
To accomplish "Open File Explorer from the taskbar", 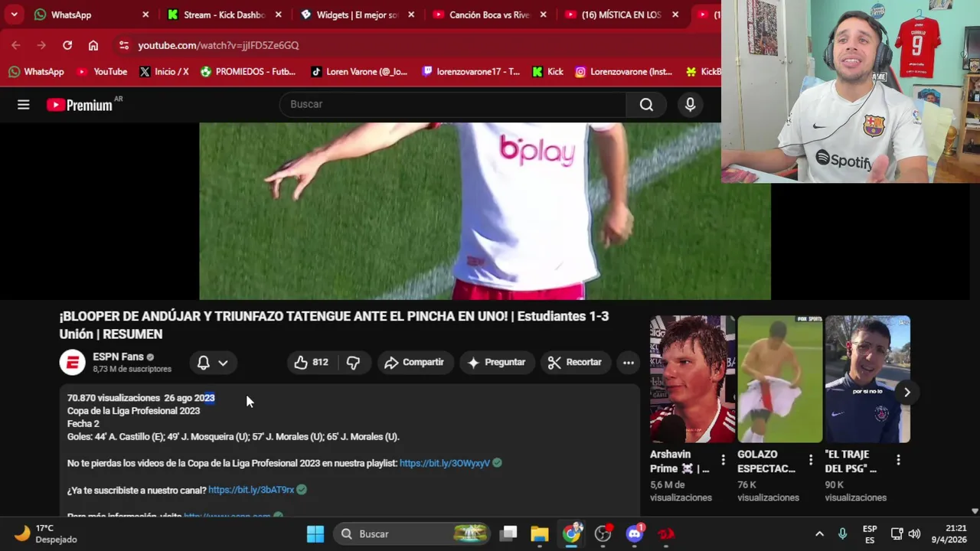I will click(x=540, y=534).
